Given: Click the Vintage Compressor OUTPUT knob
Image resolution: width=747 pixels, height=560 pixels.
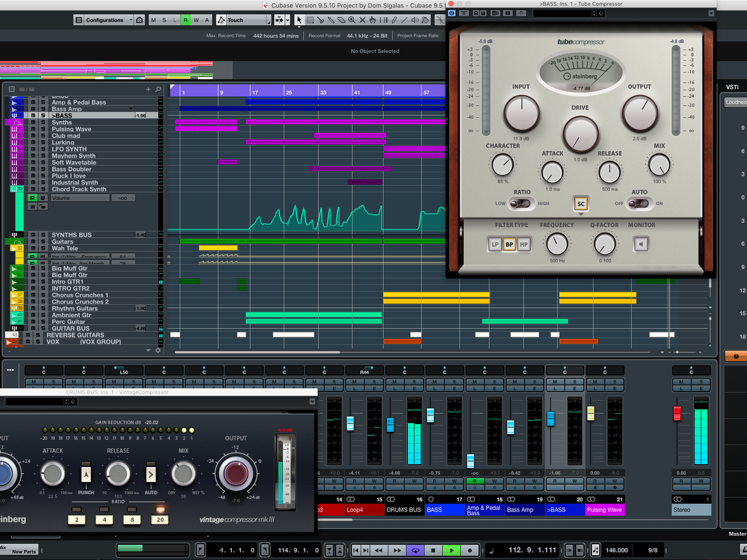Looking at the screenshot, I should [236, 473].
